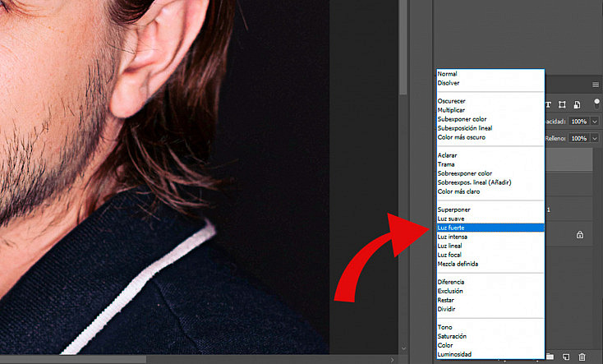The height and width of the screenshot is (364, 603).
Task: Click the canvas scroll-right arrow
Action: tap(392, 360)
